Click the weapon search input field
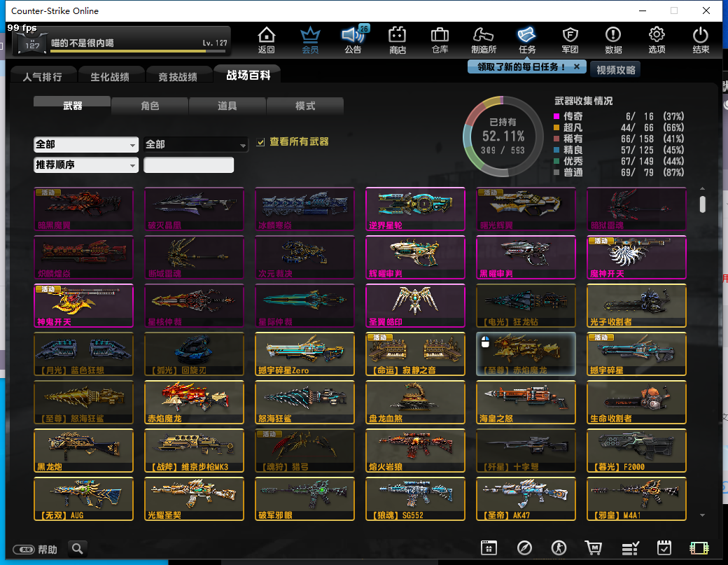 [188, 165]
